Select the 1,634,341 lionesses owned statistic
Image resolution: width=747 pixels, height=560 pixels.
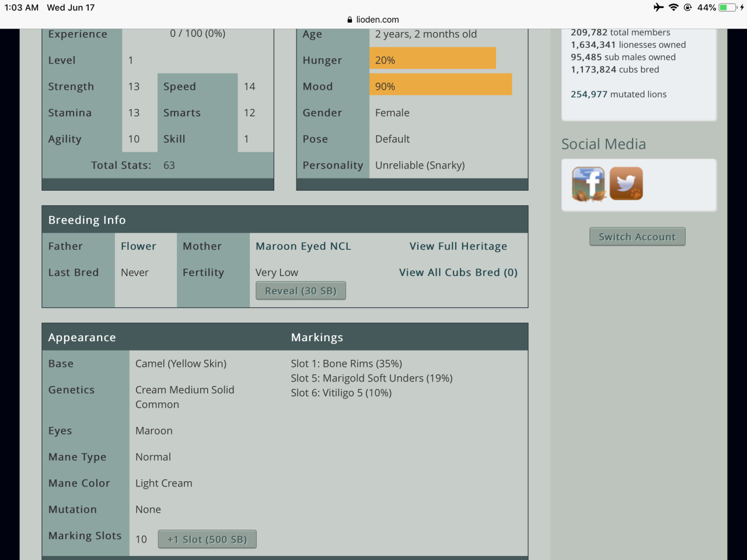click(x=629, y=45)
